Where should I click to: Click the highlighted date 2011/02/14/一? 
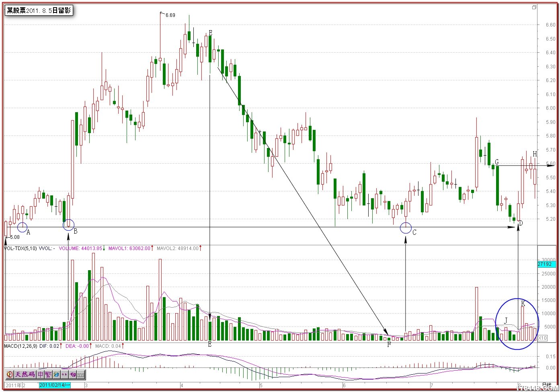[x=55, y=385]
